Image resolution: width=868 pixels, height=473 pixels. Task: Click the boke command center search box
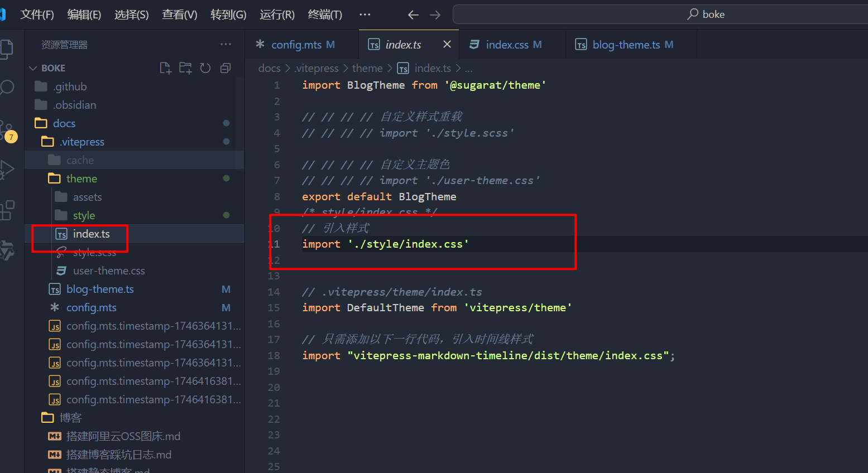tap(659, 15)
